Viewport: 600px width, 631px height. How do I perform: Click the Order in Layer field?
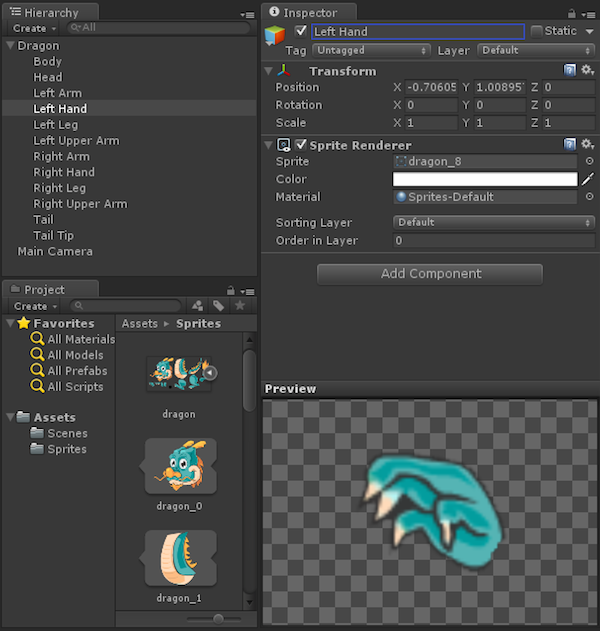[x=494, y=240]
